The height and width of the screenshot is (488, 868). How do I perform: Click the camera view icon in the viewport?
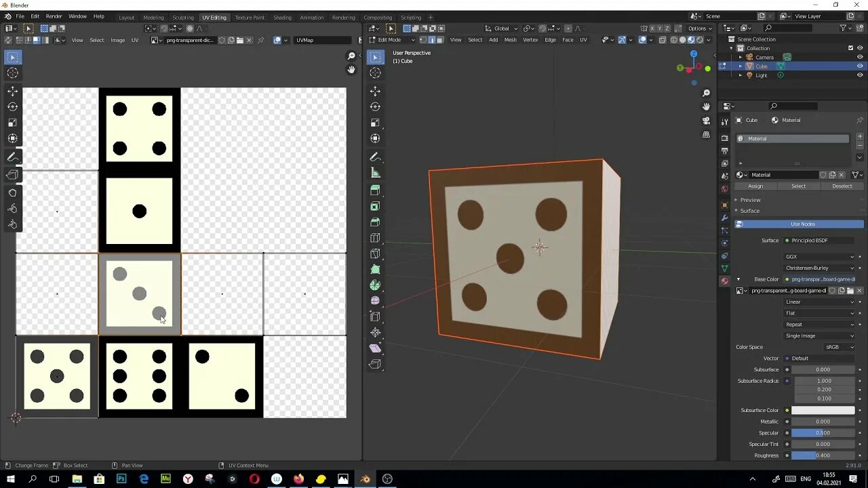(x=706, y=121)
